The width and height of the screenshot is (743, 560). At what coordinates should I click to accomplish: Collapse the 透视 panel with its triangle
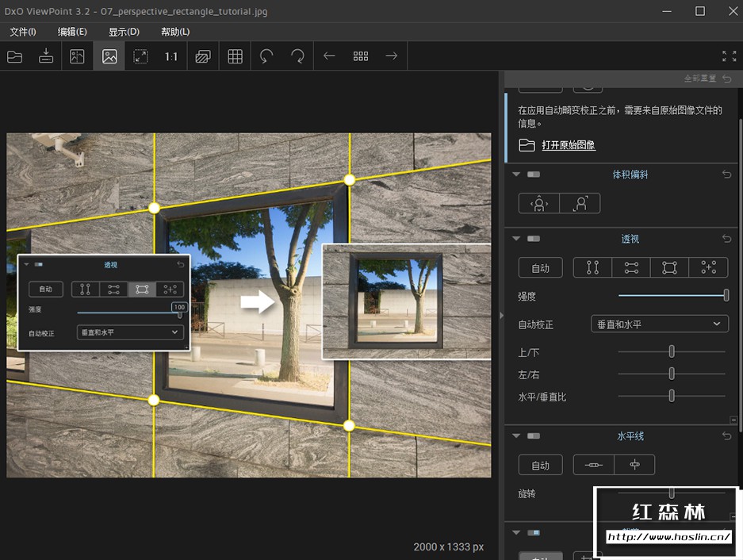click(x=515, y=238)
